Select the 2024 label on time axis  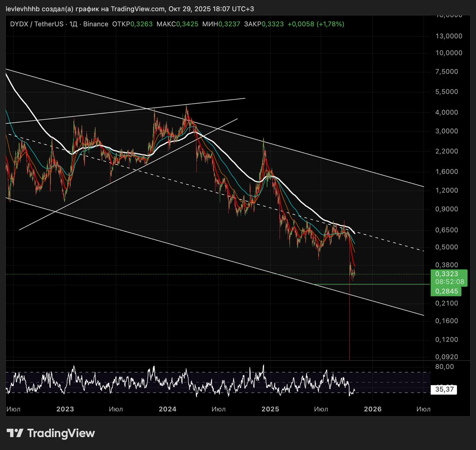167,409
